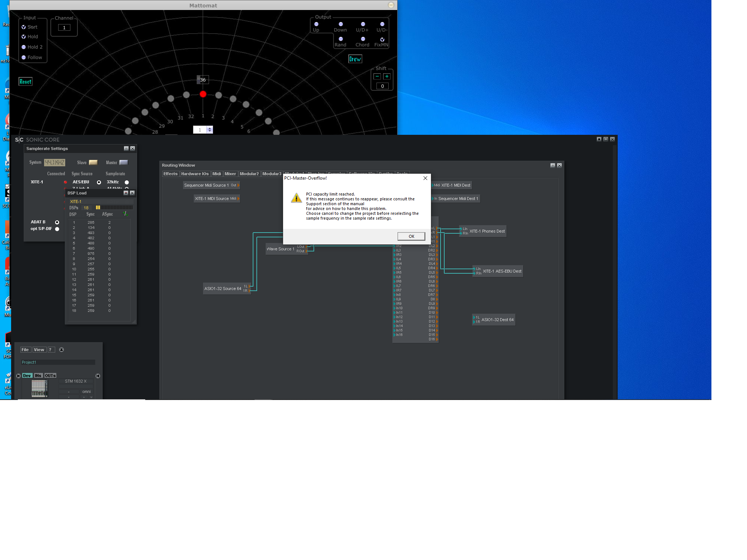Click the skip-back arrow right of OUTs tab
The height and width of the screenshot is (560, 747).
(98, 376)
